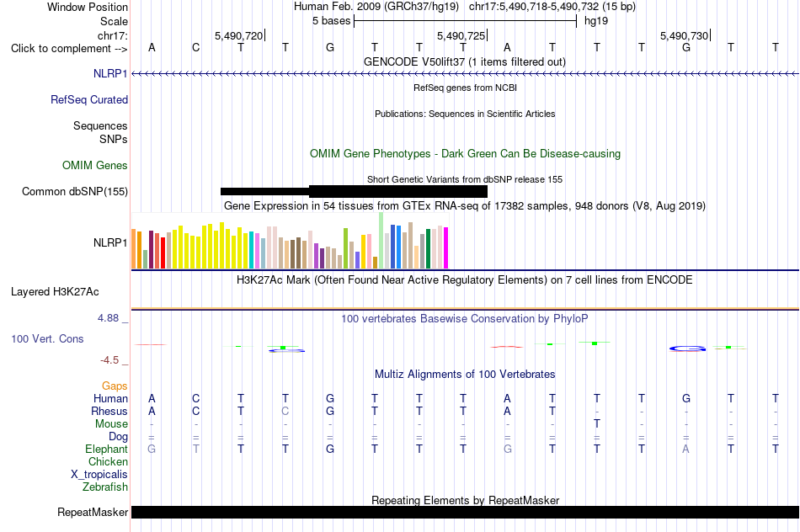Click the blue G PhyloP conservation logo
The image size is (800, 532).
687,348
